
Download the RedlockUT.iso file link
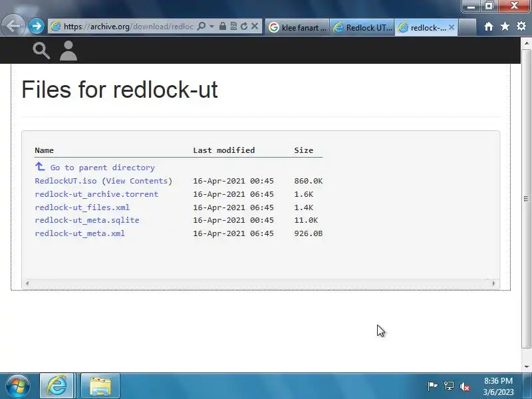coord(65,181)
